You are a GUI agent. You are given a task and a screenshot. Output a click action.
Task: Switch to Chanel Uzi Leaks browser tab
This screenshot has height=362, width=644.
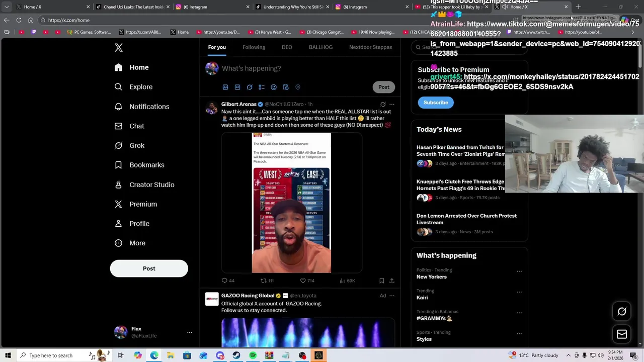tap(132, 7)
